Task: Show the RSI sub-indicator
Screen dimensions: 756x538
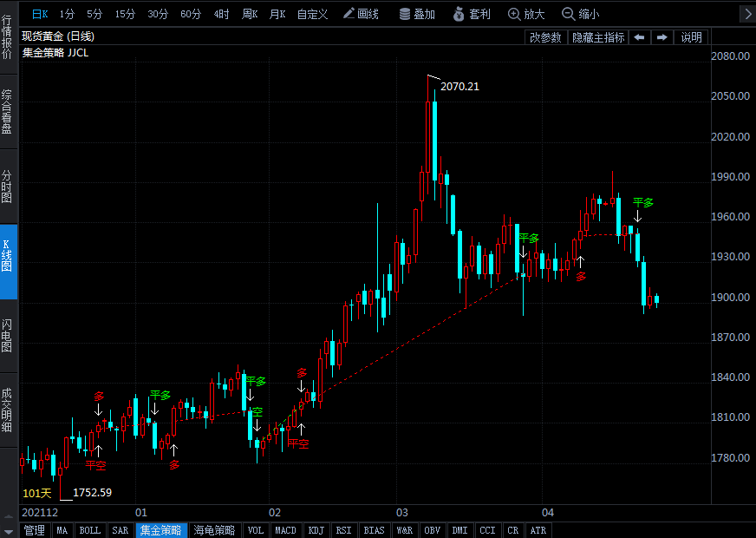Action: 344,530
